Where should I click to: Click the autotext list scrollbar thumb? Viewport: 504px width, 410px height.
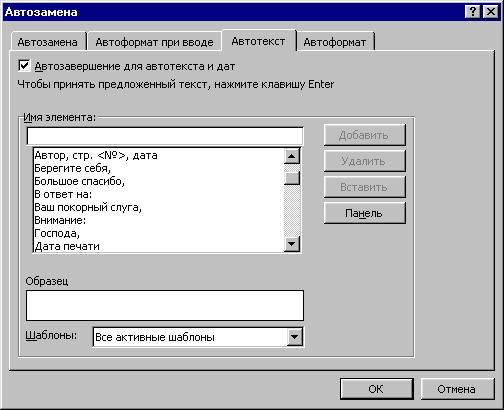point(292,178)
